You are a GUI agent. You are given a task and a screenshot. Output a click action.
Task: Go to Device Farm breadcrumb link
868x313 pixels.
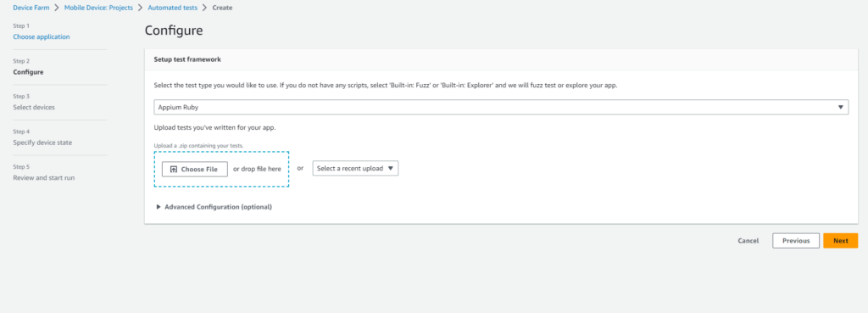tap(31, 8)
